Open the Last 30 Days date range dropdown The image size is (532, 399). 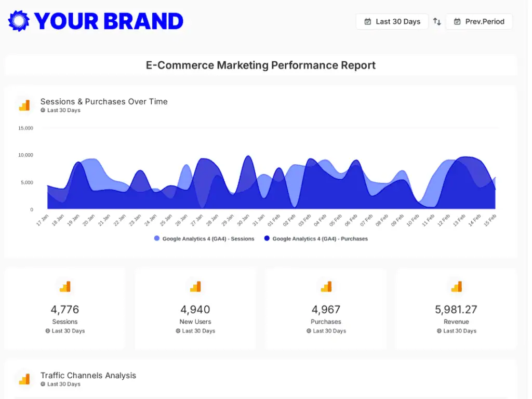tap(392, 22)
